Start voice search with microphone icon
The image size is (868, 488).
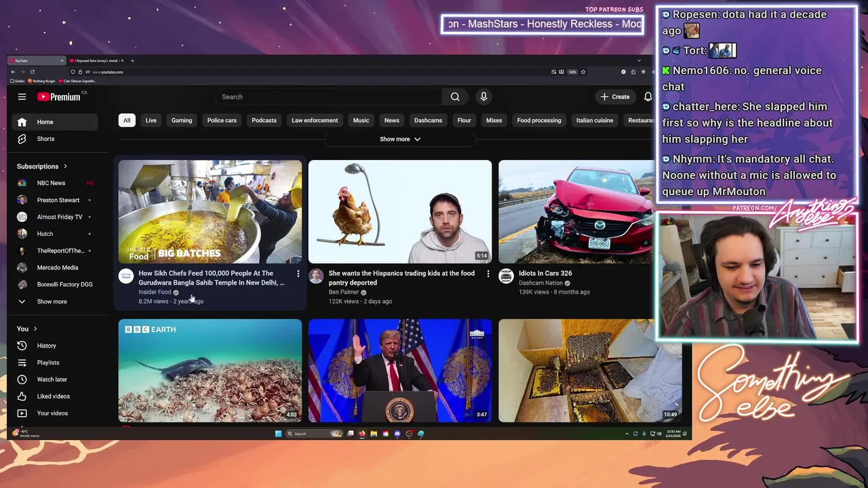[484, 97]
